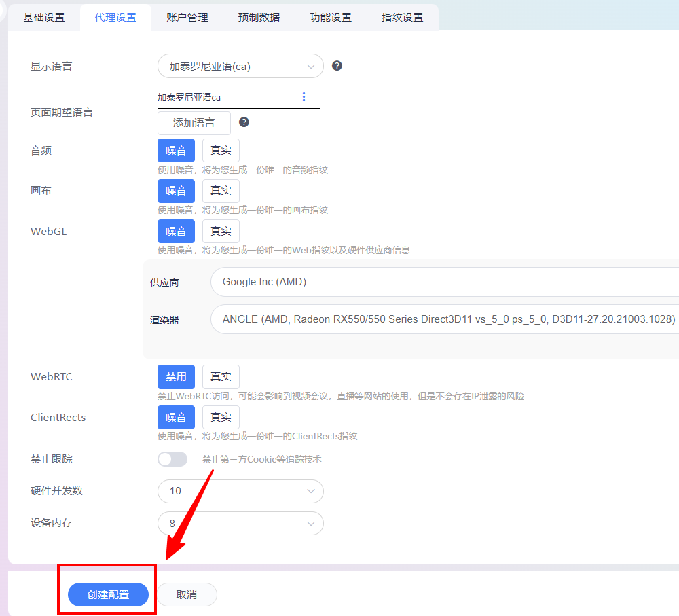Select 噪音 option for 画布

176,191
